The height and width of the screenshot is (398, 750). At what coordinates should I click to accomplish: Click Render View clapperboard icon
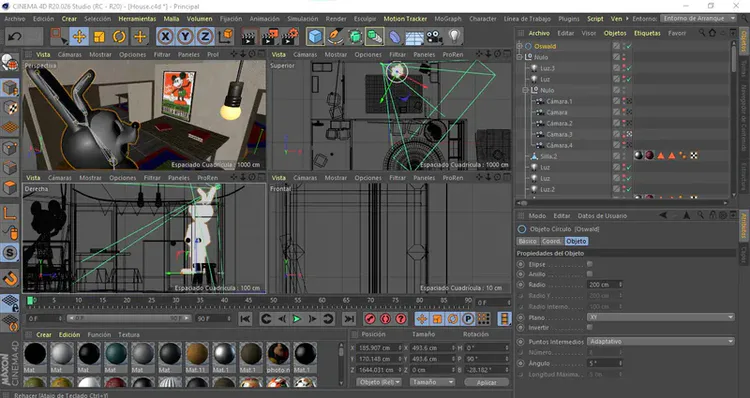(x=249, y=37)
